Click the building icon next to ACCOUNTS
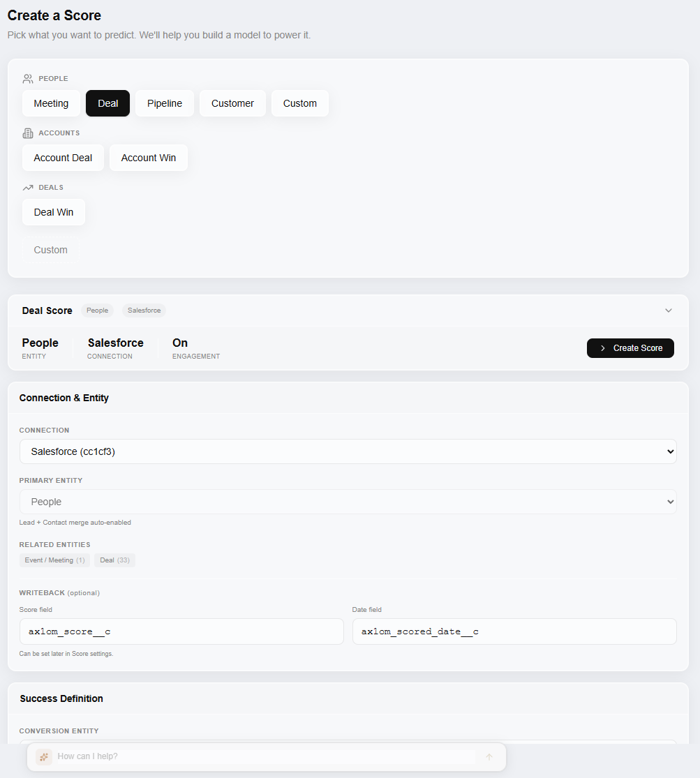The height and width of the screenshot is (778, 700). click(27, 133)
